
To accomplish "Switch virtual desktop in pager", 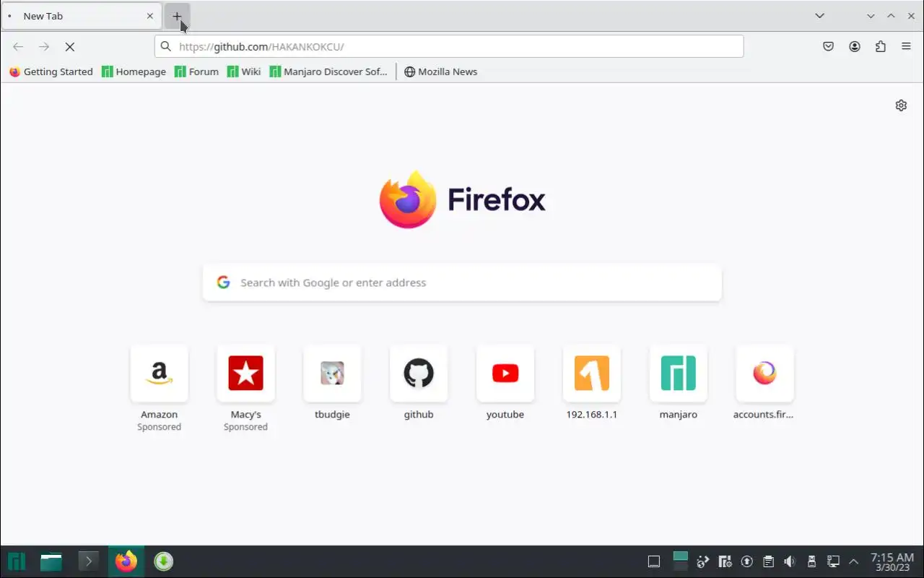I will click(680, 561).
